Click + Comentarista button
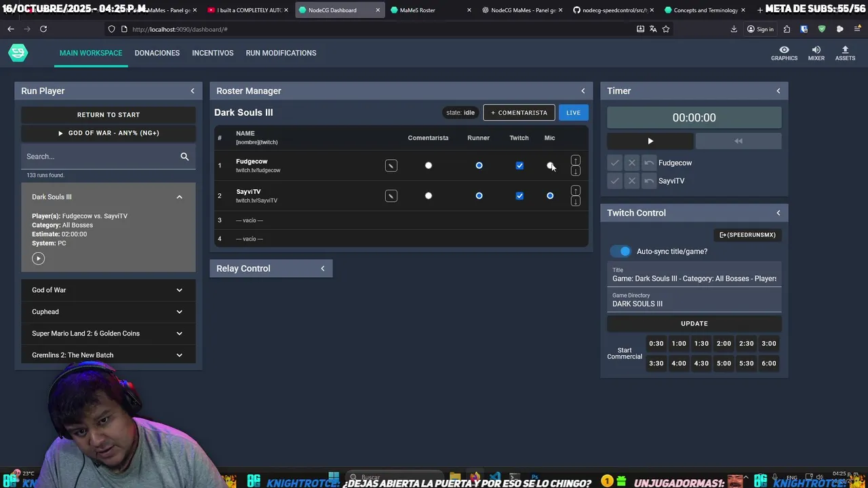This screenshot has width=868, height=488. point(519,113)
